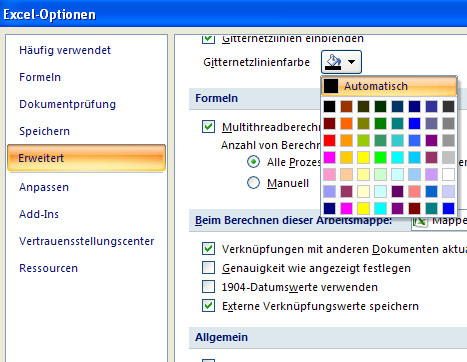The image size is (467, 362).
Task: Uncheck Externe Verknüpfungswerte speichern
Action: coord(208,306)
